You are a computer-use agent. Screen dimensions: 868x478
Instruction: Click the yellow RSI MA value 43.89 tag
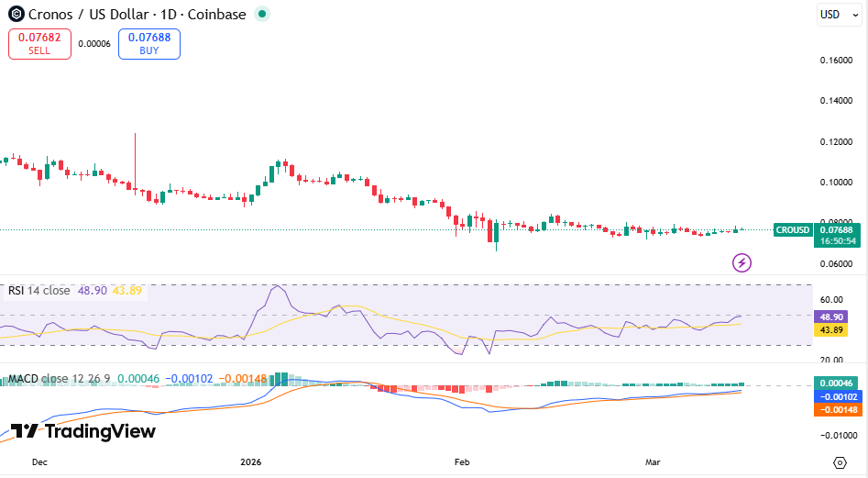tap(831, 330)
